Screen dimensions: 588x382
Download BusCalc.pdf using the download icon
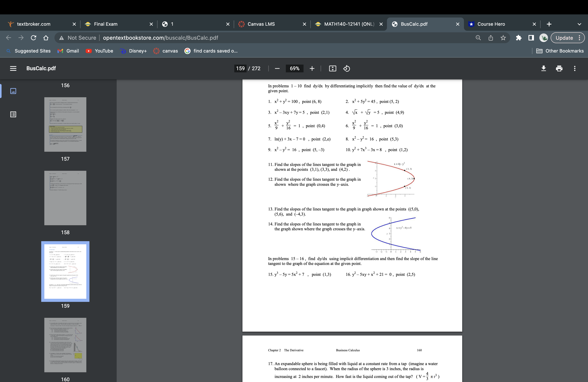(x=543, y=68)
